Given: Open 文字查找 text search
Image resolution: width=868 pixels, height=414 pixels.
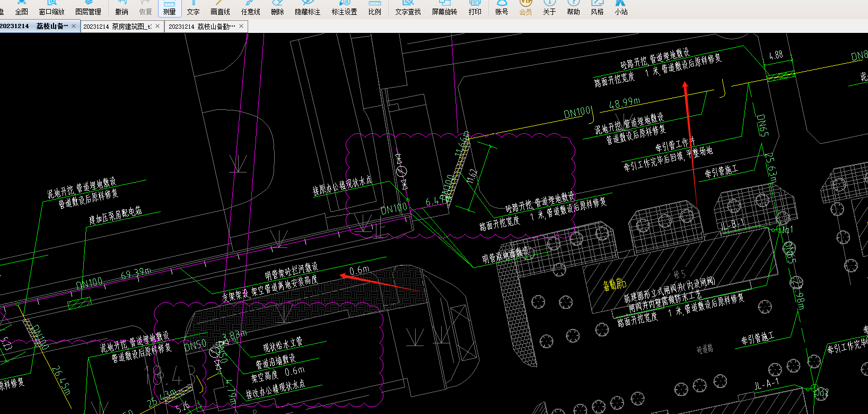Looking at the screenshot, I should [x=408, y=8].
